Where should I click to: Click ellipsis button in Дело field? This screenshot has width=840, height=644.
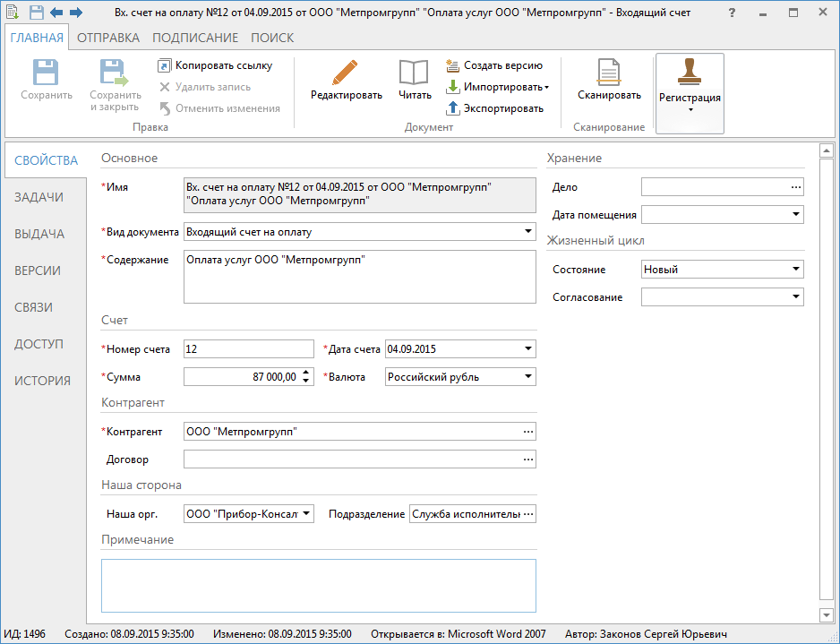point(796,187)
